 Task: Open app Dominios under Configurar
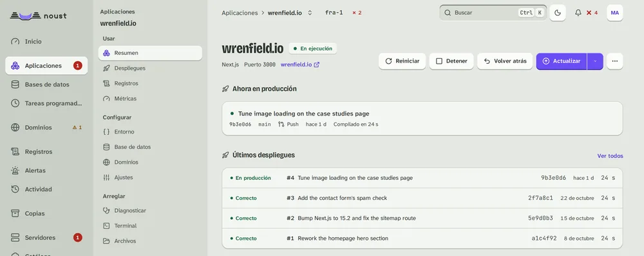click(150, 162)
